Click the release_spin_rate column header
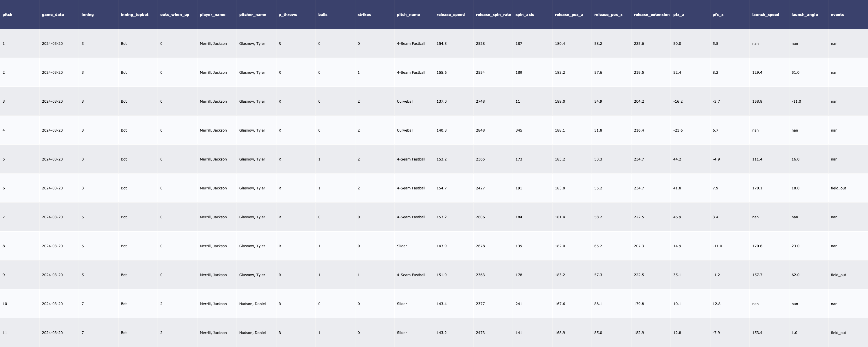 click(x=493, y=14)
